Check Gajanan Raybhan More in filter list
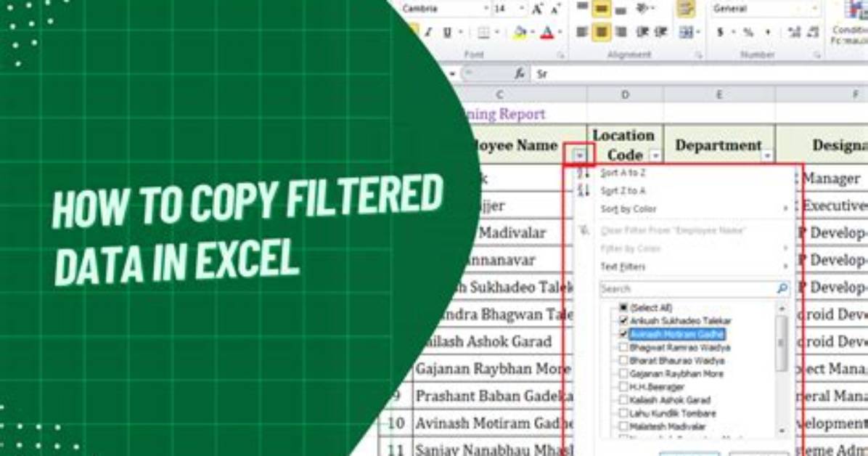868x456 pixels. tap(623, 374)
